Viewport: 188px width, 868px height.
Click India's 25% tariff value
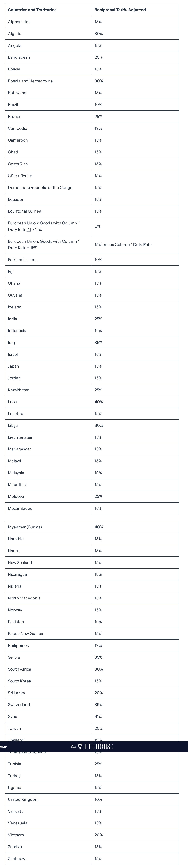(x=98, y=319)
